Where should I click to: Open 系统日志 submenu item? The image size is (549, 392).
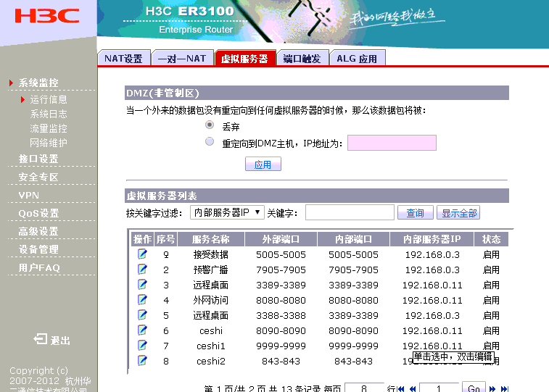[x=49, y=114]
